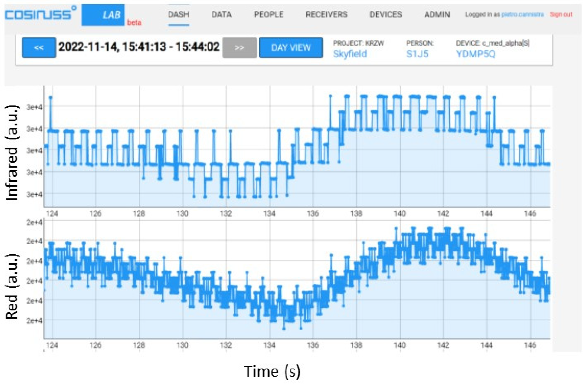Screen dimensions: 588x385
Task: Open person S1J5 link
Action: pyautogui.click(x=417, y=54)
